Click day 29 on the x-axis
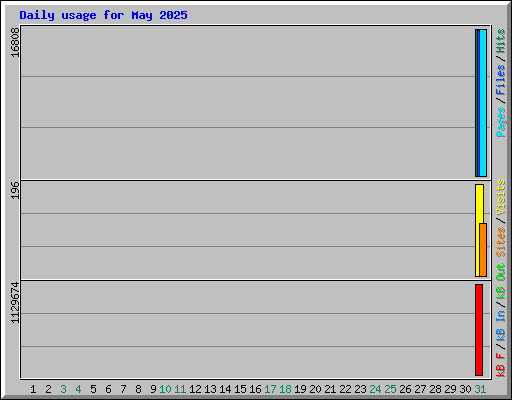The width and height of the screenshot is (512, 400). tap(450, 389)
